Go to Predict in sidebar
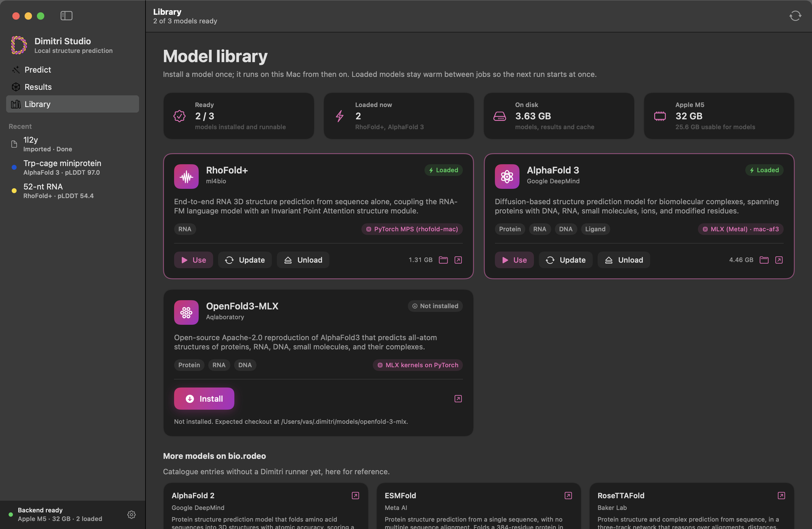The width and height of the screenshot is (812, 529). point(73,70)
